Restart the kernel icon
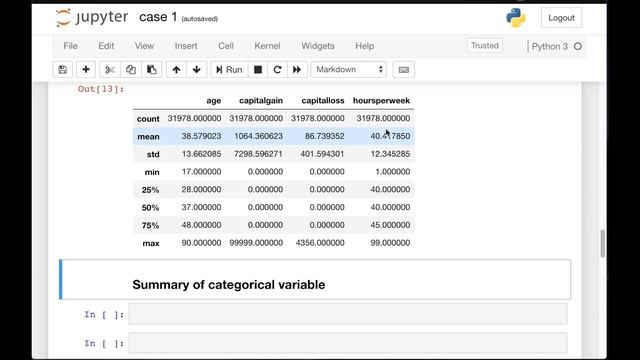The width and height of the screenshot is (640, 360). tap(278, 70)
